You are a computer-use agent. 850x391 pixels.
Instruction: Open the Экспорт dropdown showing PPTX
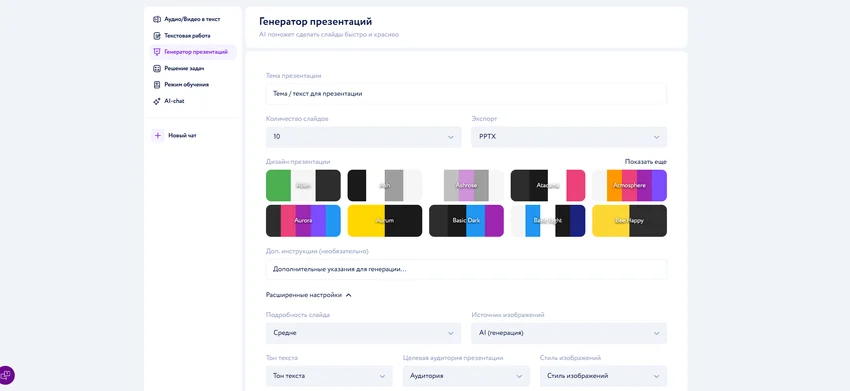click(569, 137)
